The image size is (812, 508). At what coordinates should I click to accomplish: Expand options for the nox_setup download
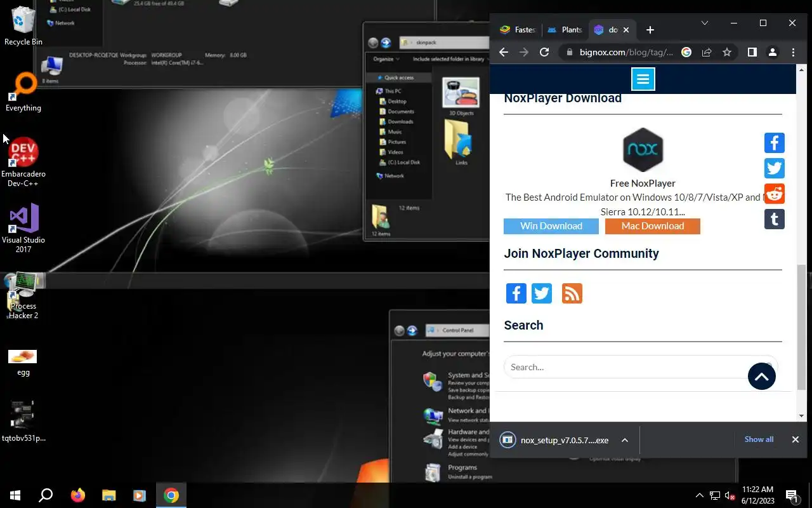click(625, 440)
